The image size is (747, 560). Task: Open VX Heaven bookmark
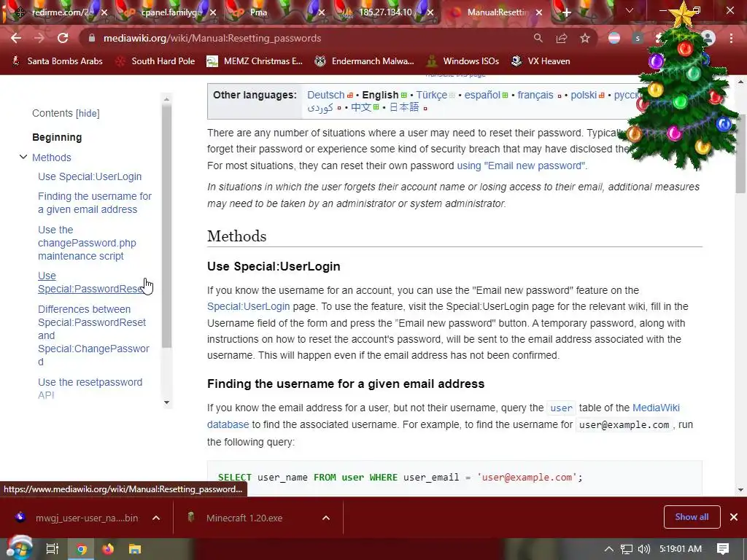tap(541, 61)
